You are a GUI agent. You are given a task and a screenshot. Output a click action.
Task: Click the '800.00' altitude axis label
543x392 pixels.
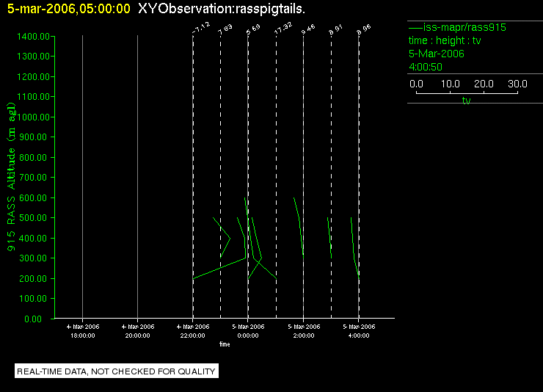click(x=33, y=157)
